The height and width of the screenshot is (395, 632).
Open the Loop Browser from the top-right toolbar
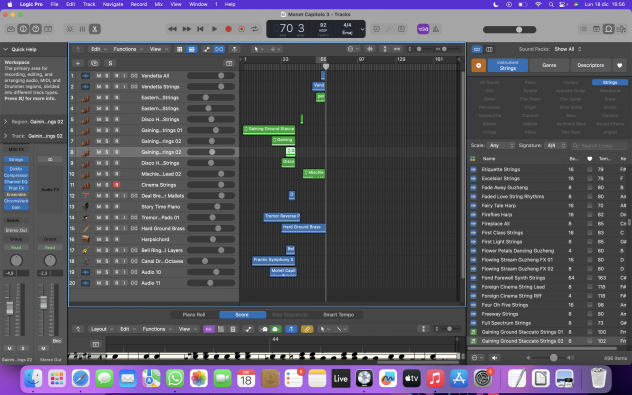pyautogui.click(x=609, y=29)
